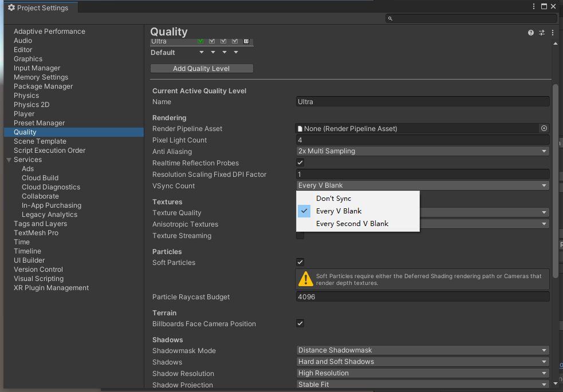
Task: Select Every Second V Blank option
Action: pos(357,223)
